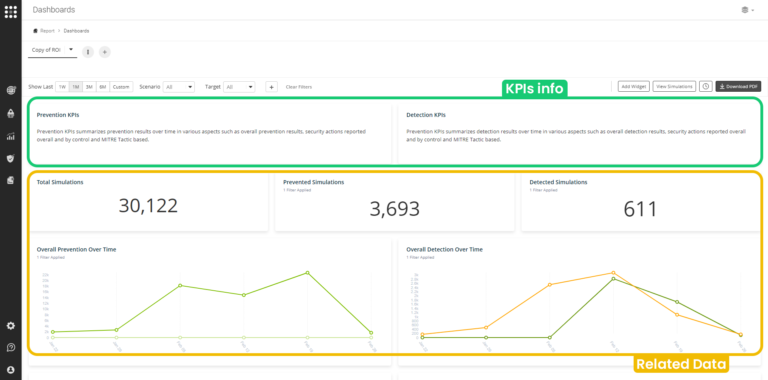Click the Add Widget button

(x=633, y=86)
